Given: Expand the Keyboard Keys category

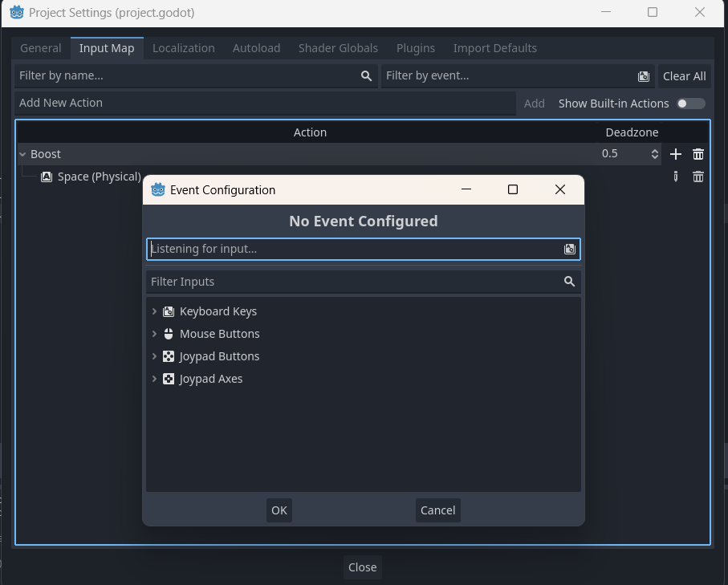Looking at the screenshot, I should 154,311.
